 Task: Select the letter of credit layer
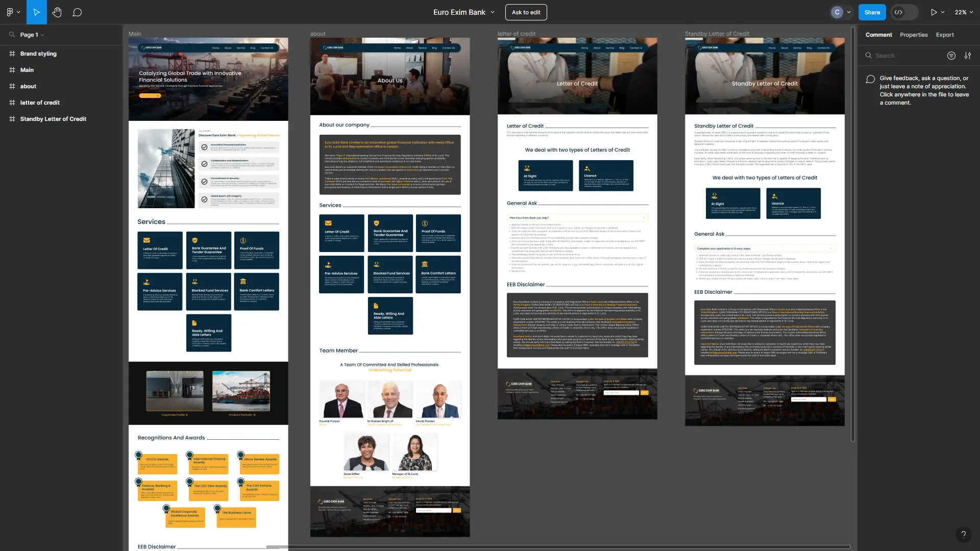(40, 103)
